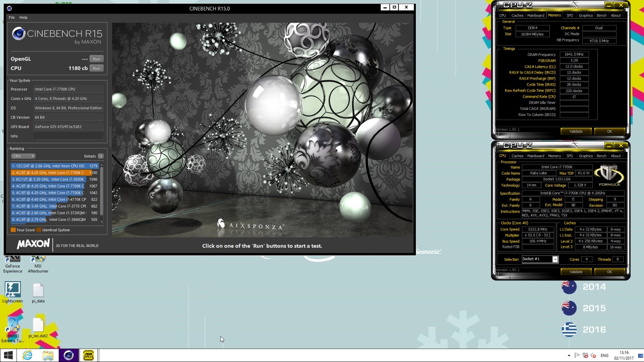Switch to CPU-Z via taskbar icon
644x362 pixels.
pos(89,355)
